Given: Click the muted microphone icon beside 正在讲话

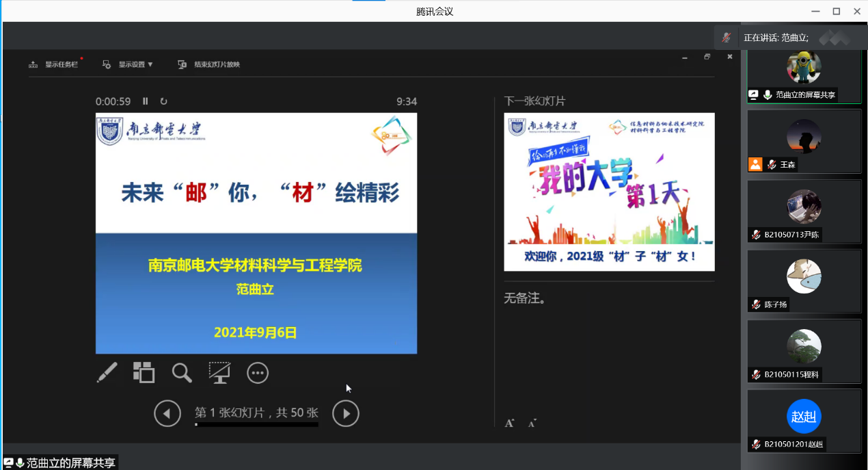Looking at the screenshot, I should (x=727, y=38).
